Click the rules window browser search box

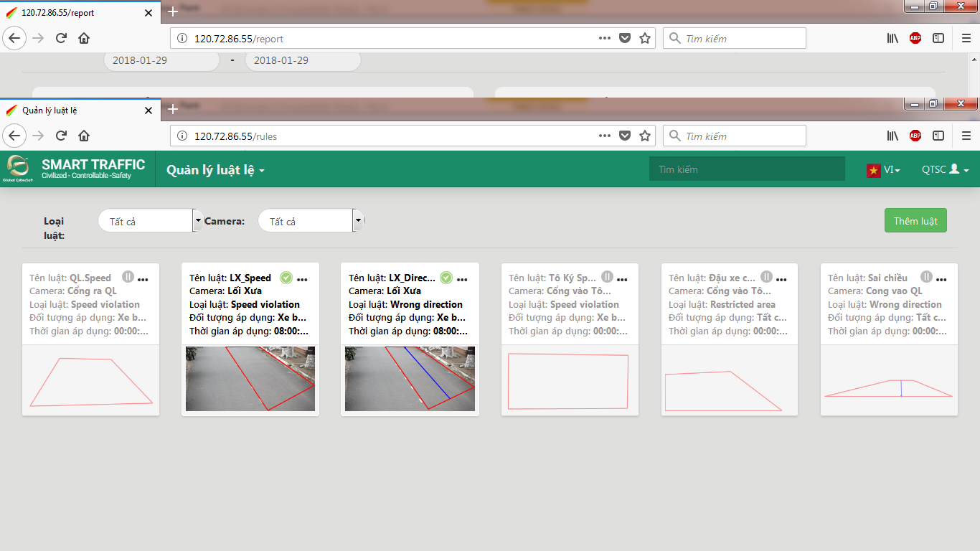pyautogui.click(x=735, y=136)
